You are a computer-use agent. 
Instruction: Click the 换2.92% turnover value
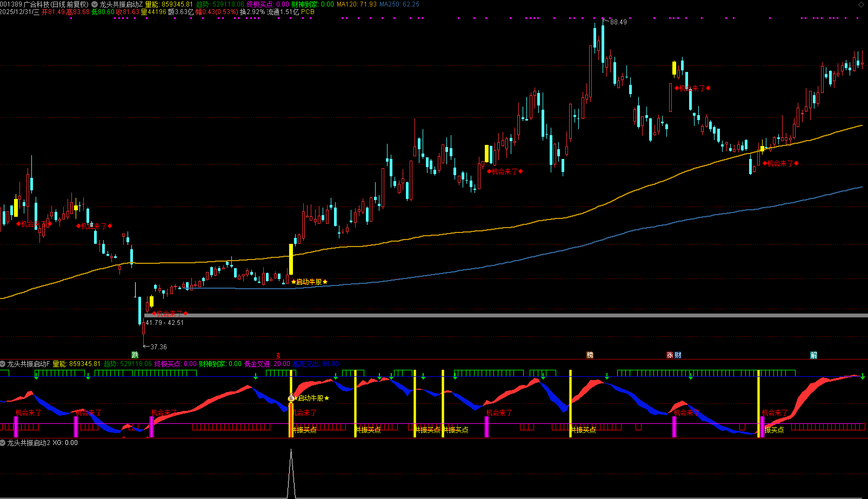tap(252, 12)
